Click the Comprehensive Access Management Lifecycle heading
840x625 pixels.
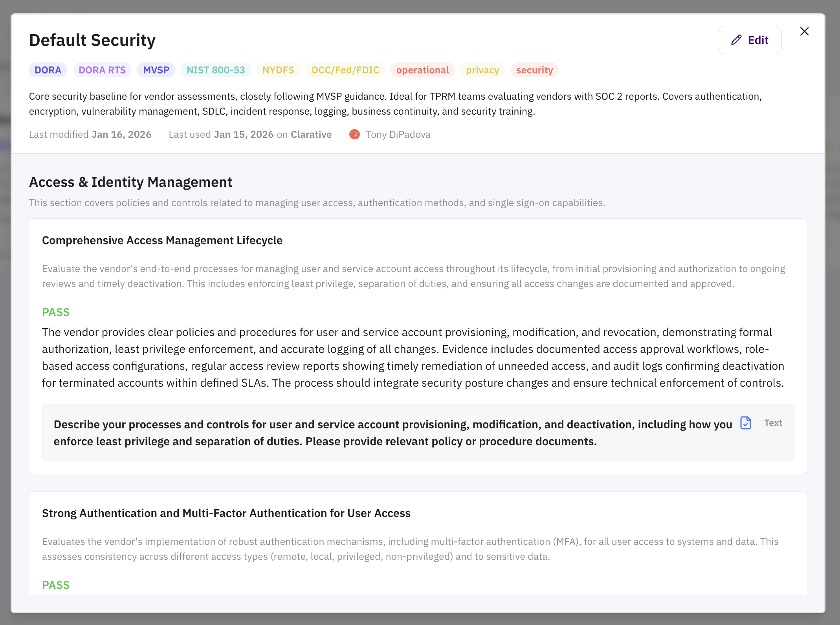(x=162, y=240)
